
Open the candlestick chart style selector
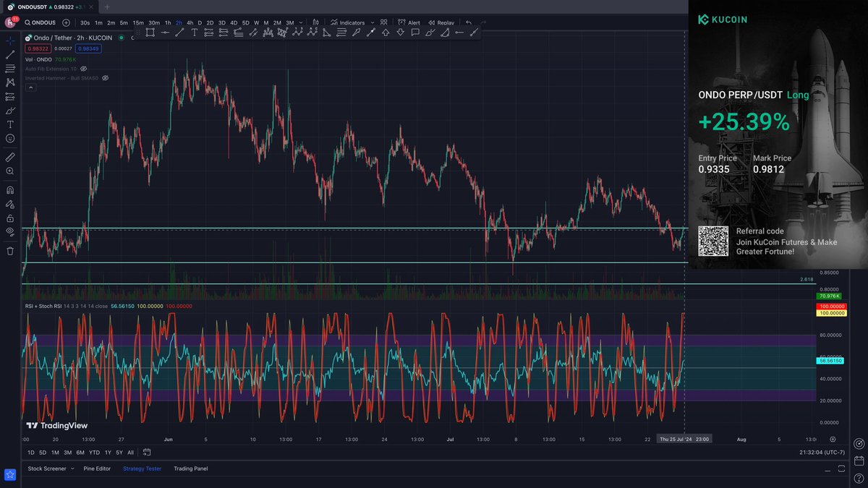[x=315, y=22]
